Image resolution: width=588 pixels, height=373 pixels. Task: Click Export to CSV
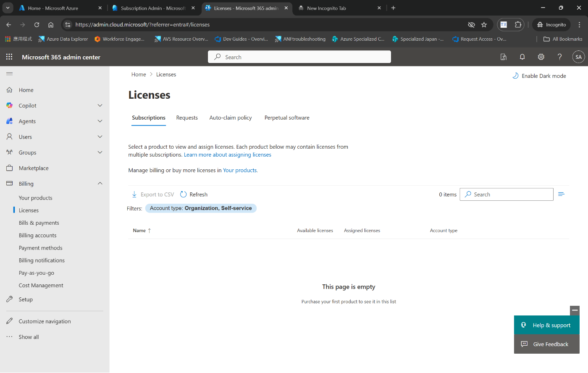tap(152, 194)
